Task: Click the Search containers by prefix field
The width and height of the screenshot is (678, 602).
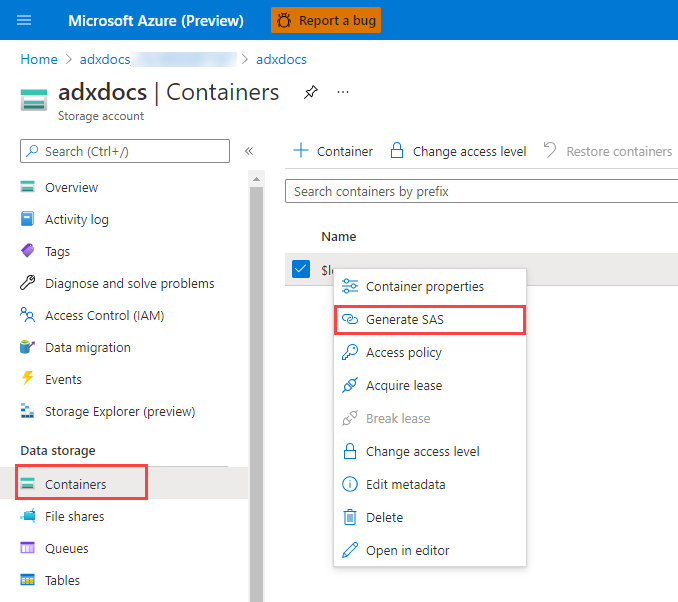Action: click(x=480, y=191)
